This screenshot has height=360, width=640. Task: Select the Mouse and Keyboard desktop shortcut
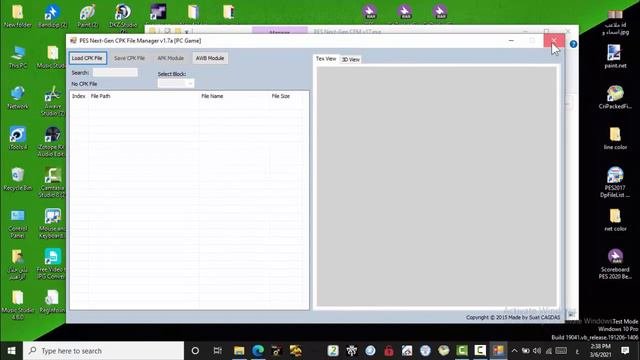(x=52, y=224)
